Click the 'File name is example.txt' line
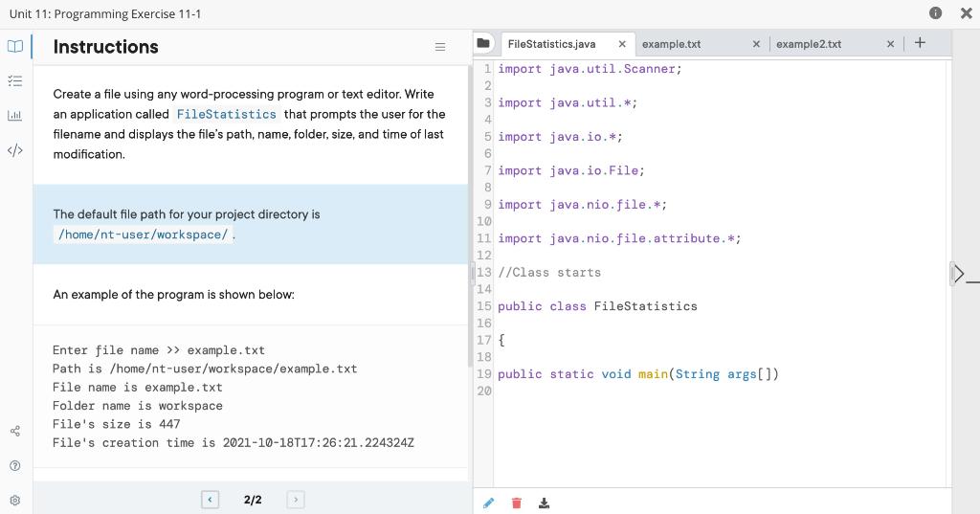Viewport: 980px width, 514px height. 138,387
